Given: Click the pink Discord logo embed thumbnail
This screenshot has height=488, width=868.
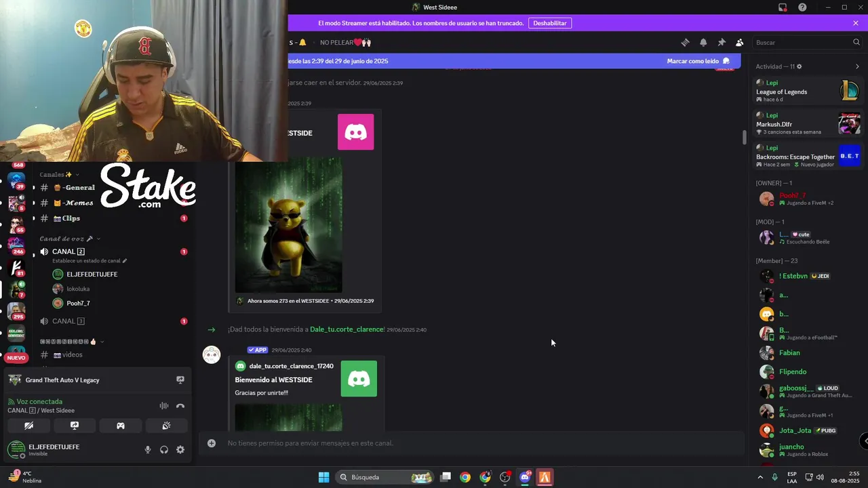Looking at the screenshot, I should [356, 132].
